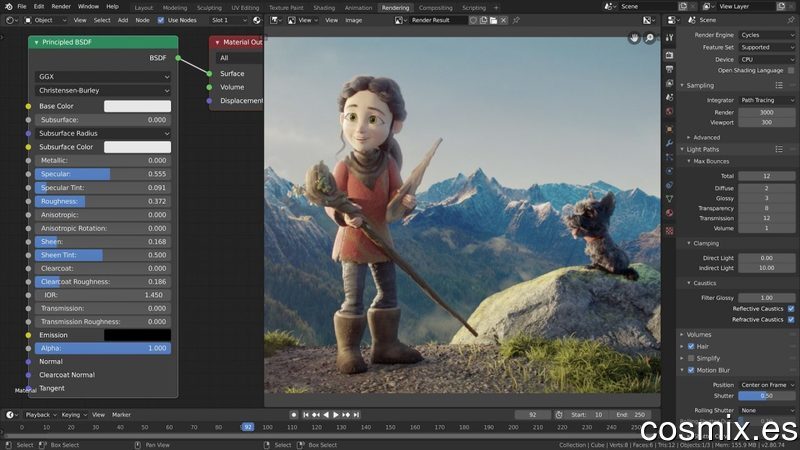Open the View Layer properties tab
The image size is (800, 450).
click(669, 83)
